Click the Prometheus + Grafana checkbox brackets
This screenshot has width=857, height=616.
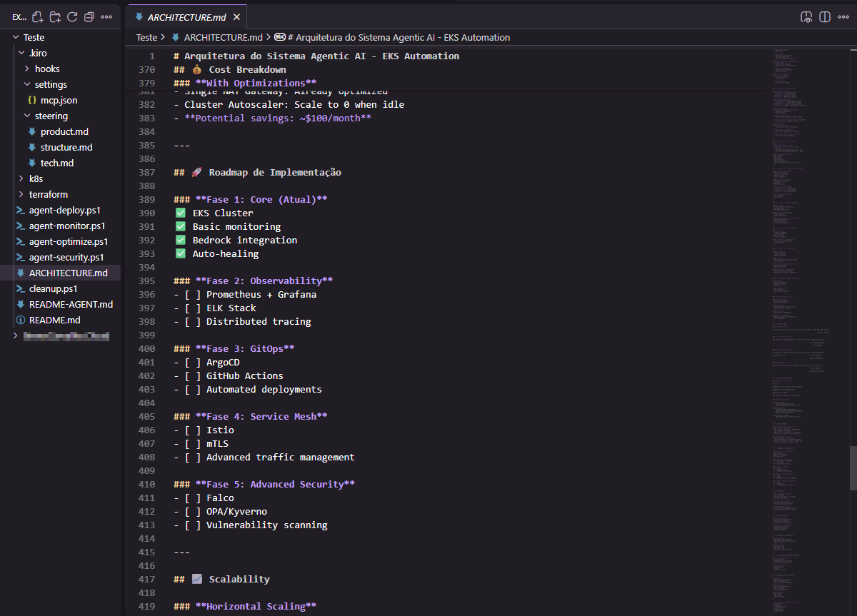tap(192, 294)
